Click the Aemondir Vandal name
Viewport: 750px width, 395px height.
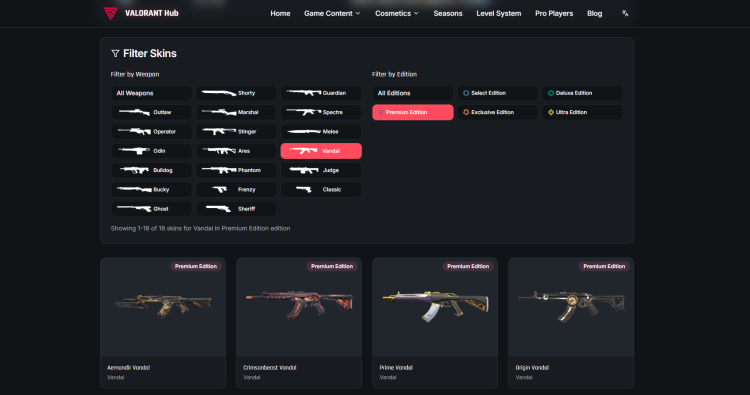coord(129,368)
